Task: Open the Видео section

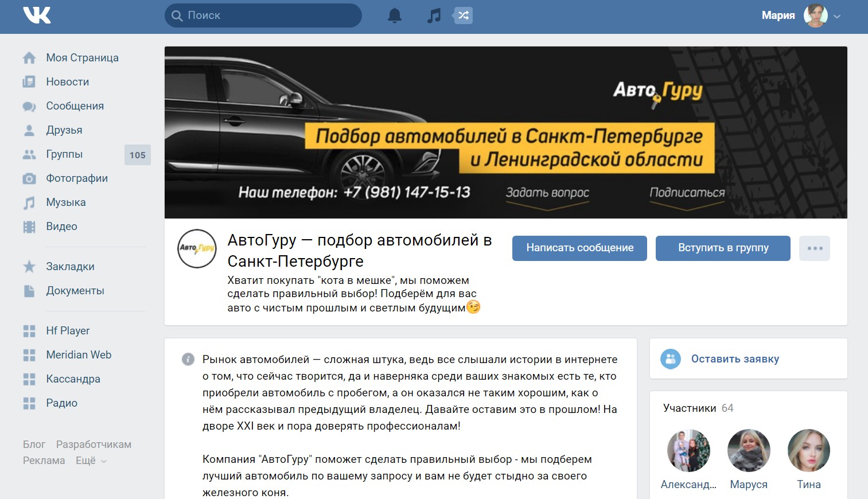Action: (61, 227)
